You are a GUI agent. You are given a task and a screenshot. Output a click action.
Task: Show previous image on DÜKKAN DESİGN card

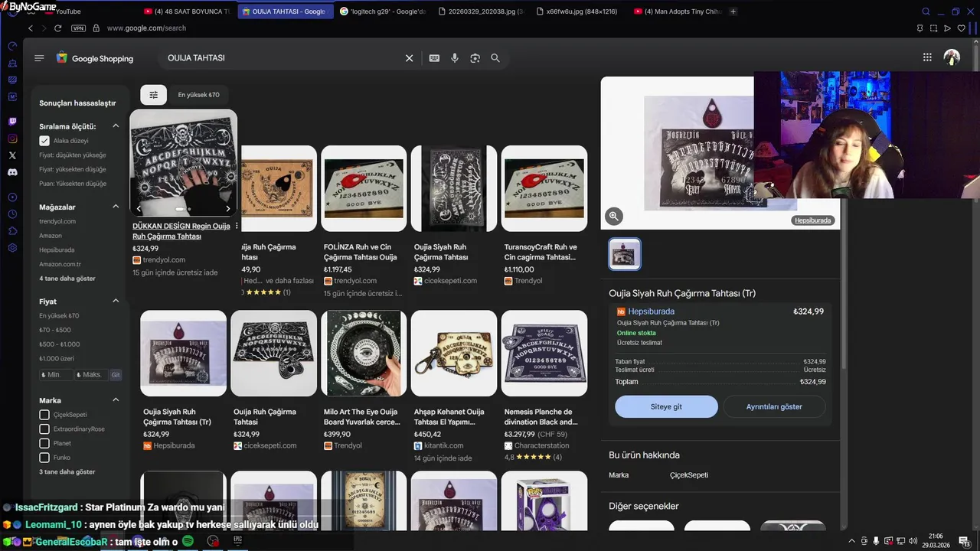(x=139, y=208)
